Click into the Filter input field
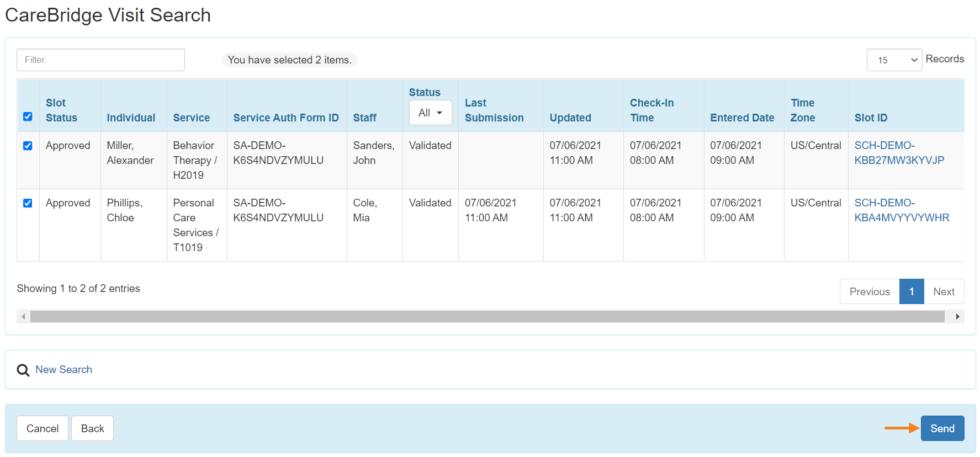The height and width of the screenshot is (457, 980). tap(100, 60)
